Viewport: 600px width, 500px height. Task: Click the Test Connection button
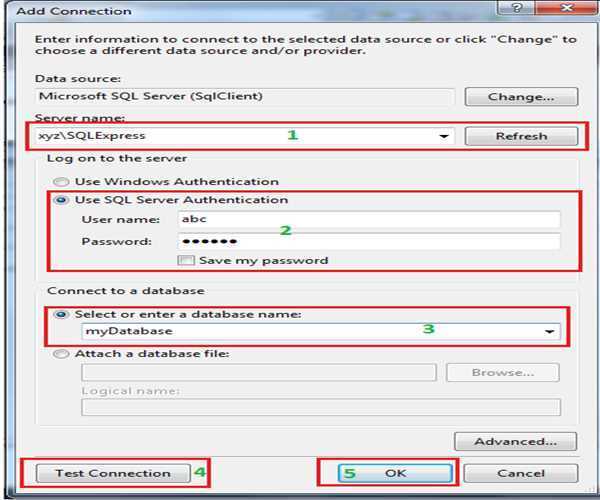111,473
